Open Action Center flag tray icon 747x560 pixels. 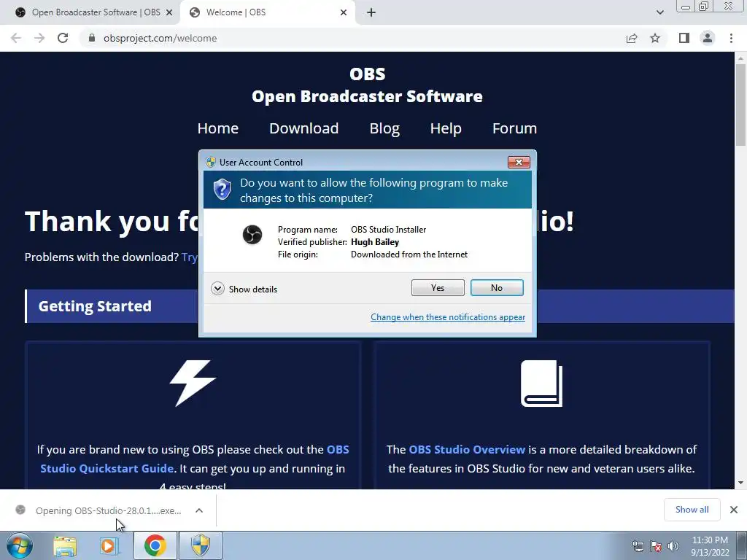tap(656, 546)
